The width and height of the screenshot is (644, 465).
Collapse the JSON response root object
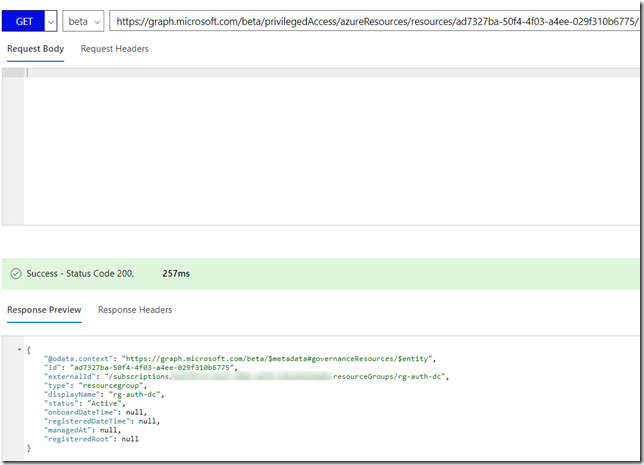(x=19, y=350)
